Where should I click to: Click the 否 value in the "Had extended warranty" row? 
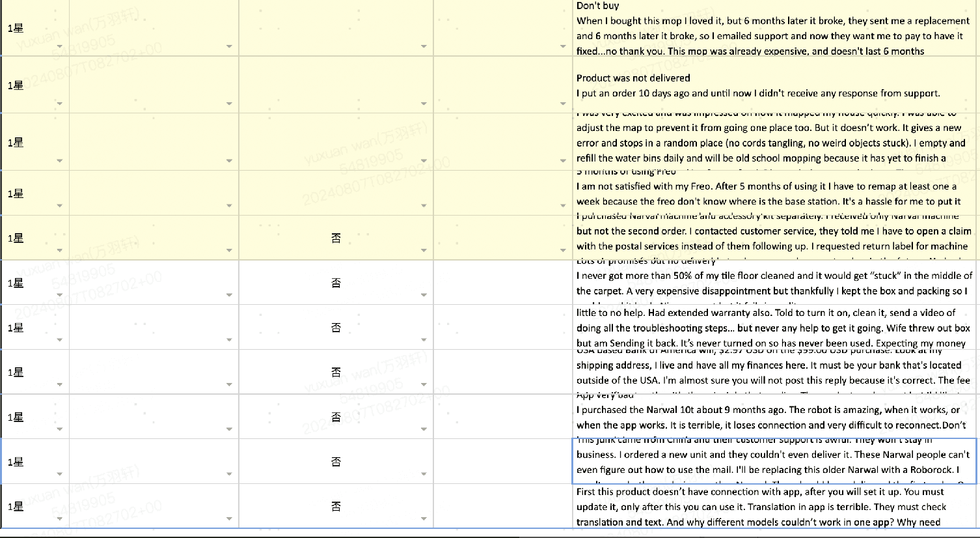[336, 328]
